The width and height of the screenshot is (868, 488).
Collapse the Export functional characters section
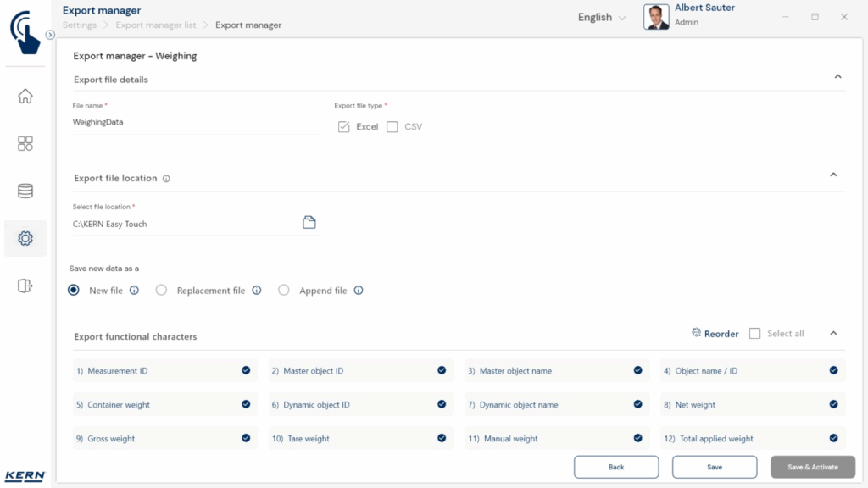click(x=833, y=334)
